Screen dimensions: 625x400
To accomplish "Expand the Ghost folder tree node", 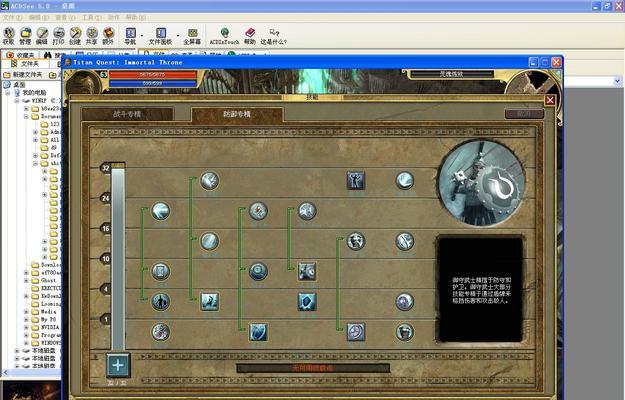I will pos(26,280).
